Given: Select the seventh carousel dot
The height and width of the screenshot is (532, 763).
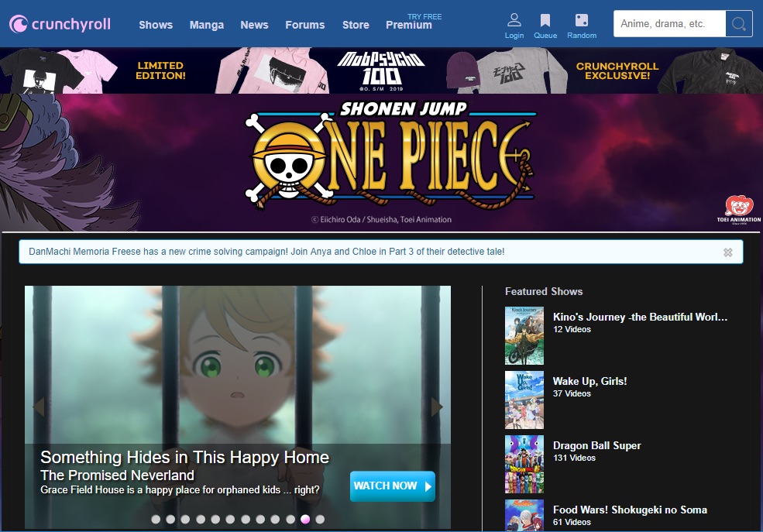Looking at the screenshot, I should pyautogui.click(x=246, y=520).
